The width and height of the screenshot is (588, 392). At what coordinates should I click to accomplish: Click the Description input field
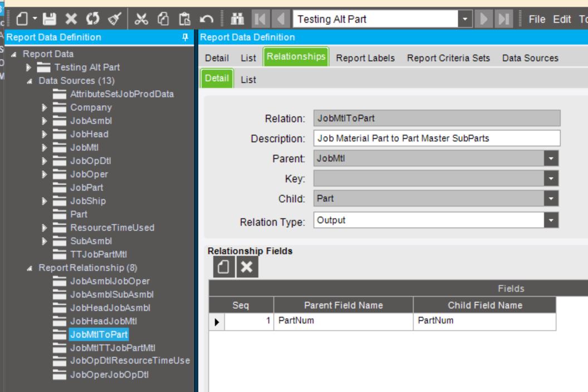(437, 138)
